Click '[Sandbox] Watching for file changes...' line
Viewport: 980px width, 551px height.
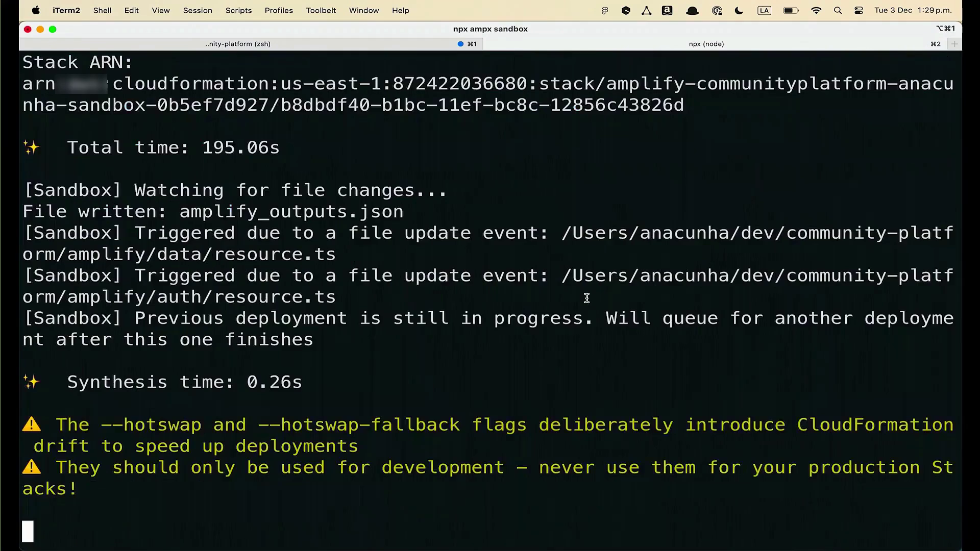click(235, 190)
